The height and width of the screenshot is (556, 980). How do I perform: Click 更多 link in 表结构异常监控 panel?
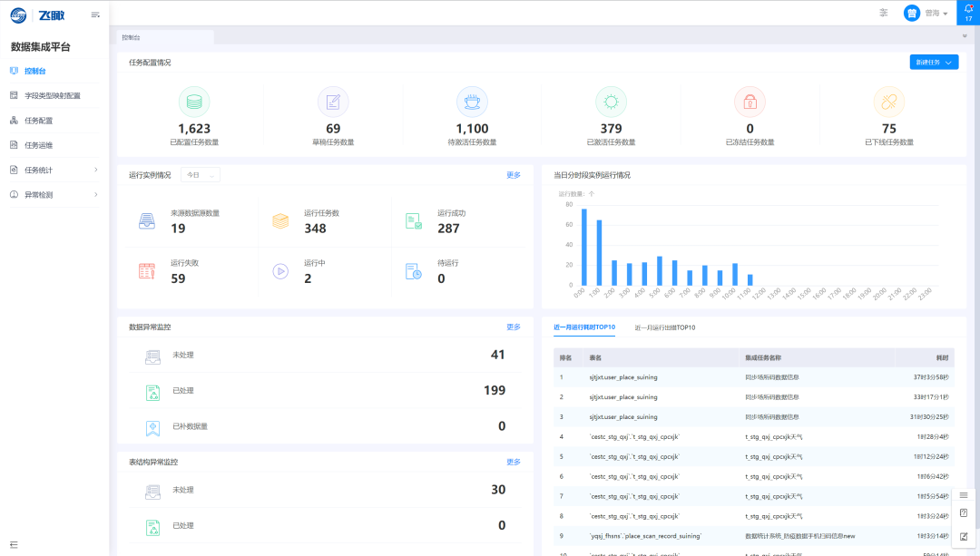tap(514, 463)
